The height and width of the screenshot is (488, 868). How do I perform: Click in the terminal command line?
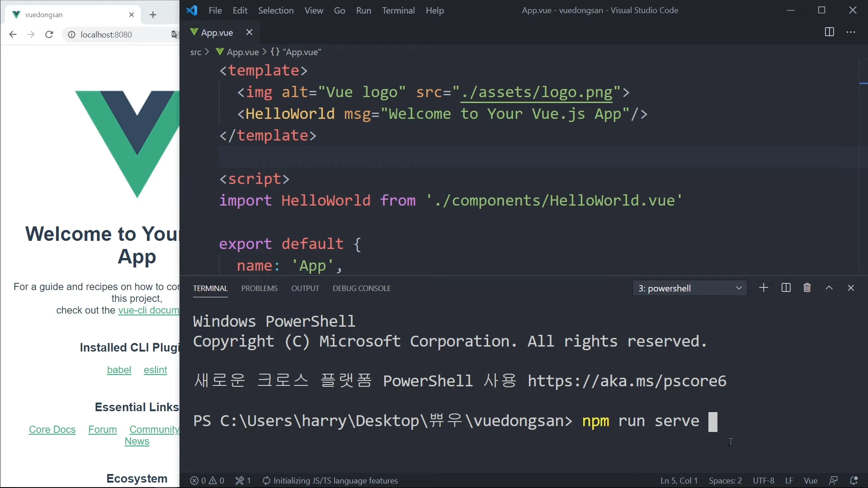coord(455,421)
